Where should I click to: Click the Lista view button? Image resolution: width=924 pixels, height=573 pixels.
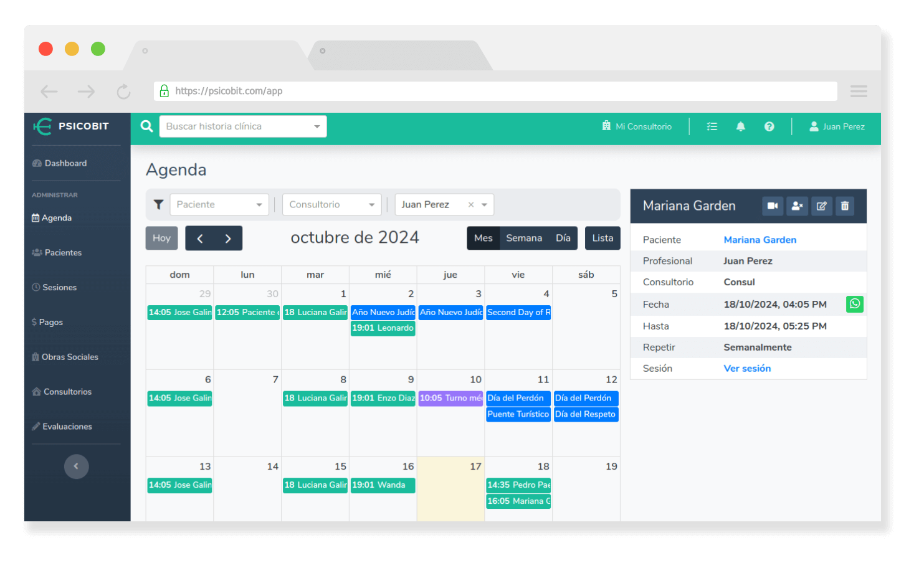coord(603,239)
